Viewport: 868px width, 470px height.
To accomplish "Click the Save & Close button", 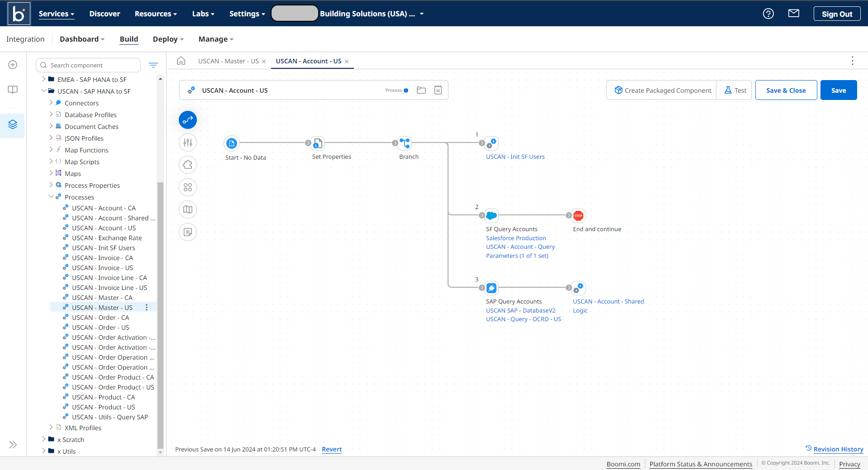I will tap(786, 90).
